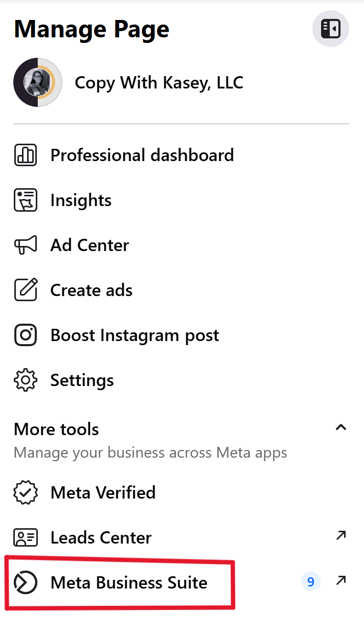Image resolution: width=364 pixels, height=632 pixels.
Task: Go to Ad Center
Action: point(89,245)
